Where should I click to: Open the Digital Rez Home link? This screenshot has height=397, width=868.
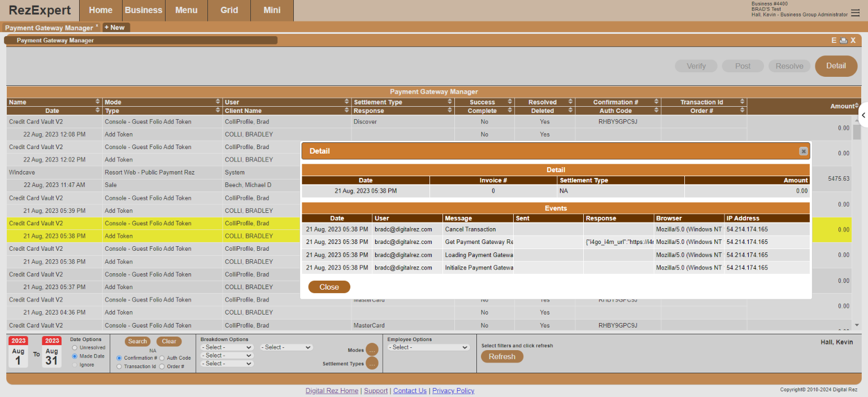332,391
